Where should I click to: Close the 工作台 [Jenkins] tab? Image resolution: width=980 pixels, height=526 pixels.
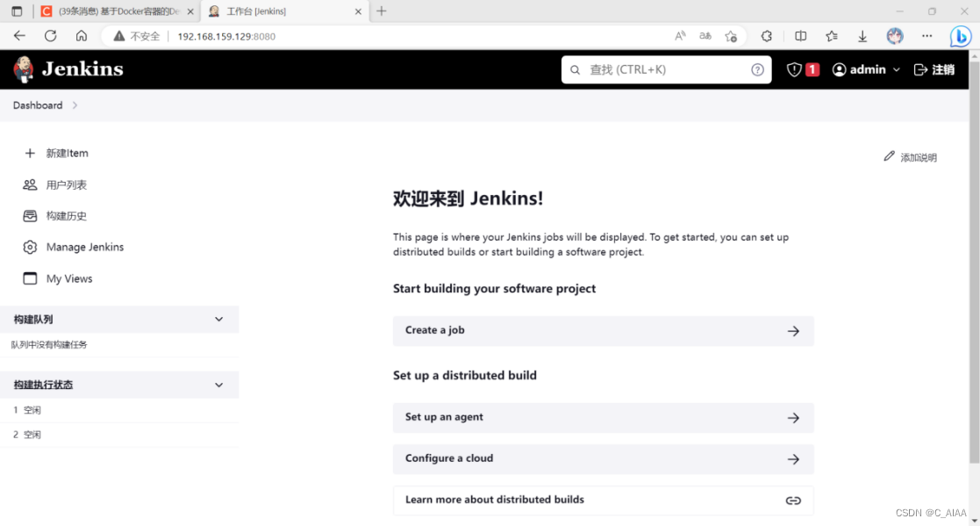coord(358,11)
